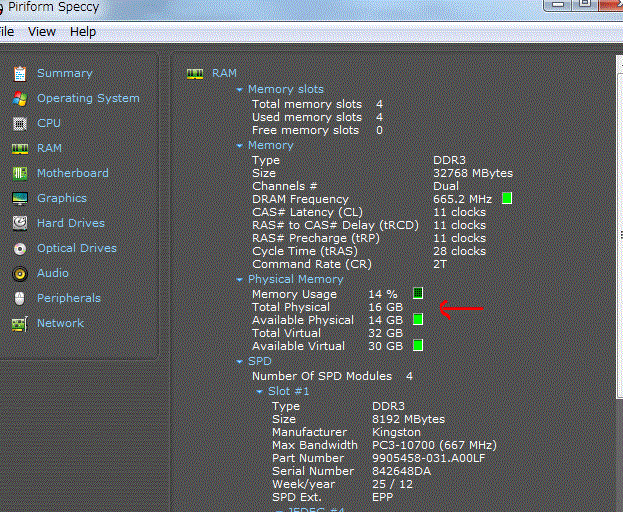The height and width of the screenshot is (512, 623).
Task: Click the Used memory slots label
Action: (307, 117)
